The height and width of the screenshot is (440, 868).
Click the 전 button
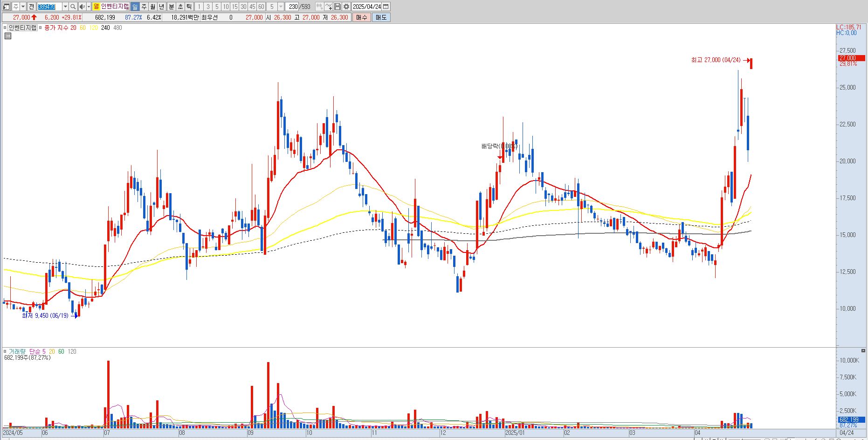(31, 7)
